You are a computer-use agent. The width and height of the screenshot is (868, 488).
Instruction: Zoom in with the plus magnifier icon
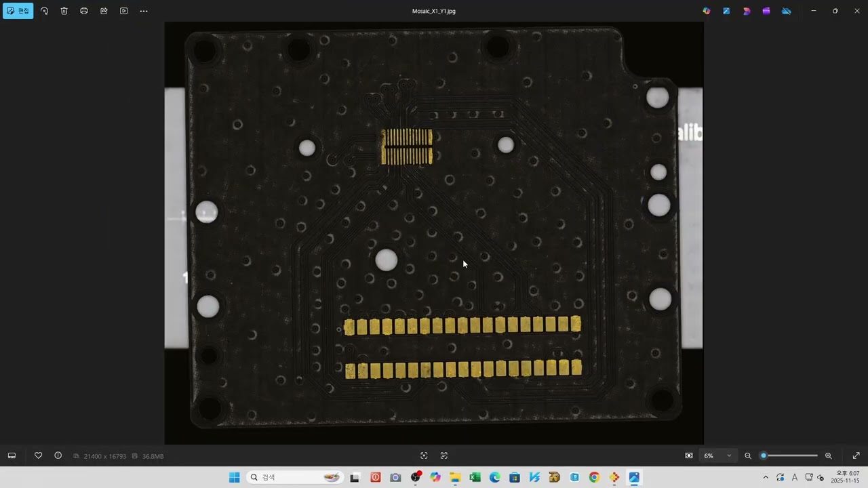click(828, 455)
